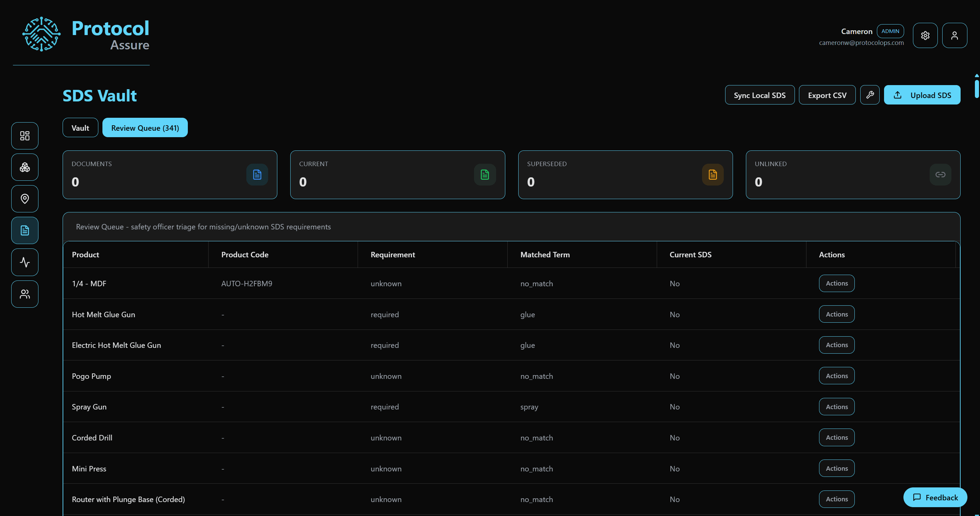The image size is (980, 516).
Task: Switch to the Vault tab
Action: [x=80, y=128]
